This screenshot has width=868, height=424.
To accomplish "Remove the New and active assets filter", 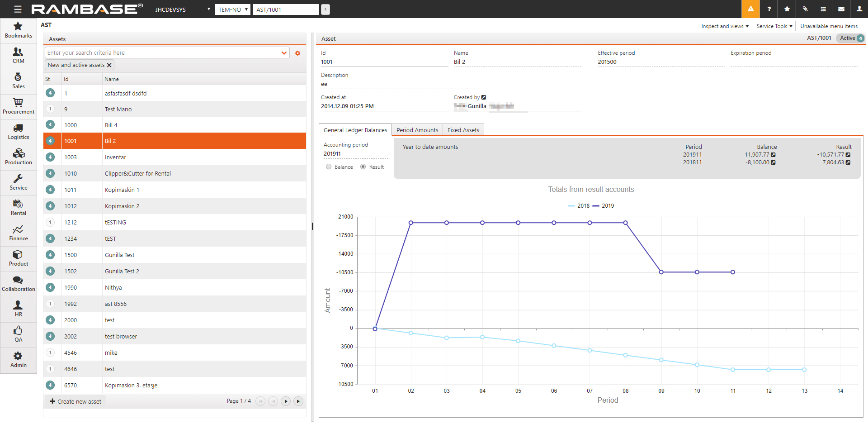I will (x=109, y=65).
